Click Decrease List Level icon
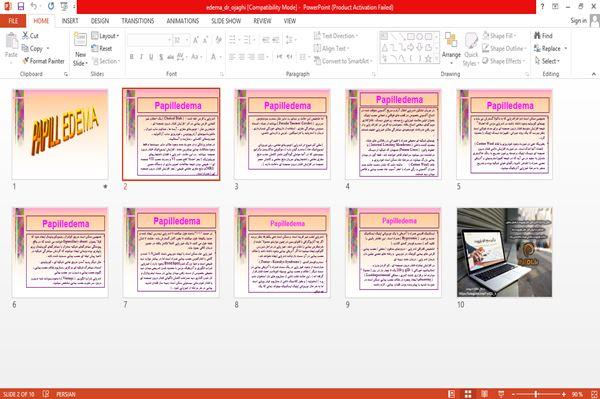This screenshot has width=600, height=399. point(266,40)
